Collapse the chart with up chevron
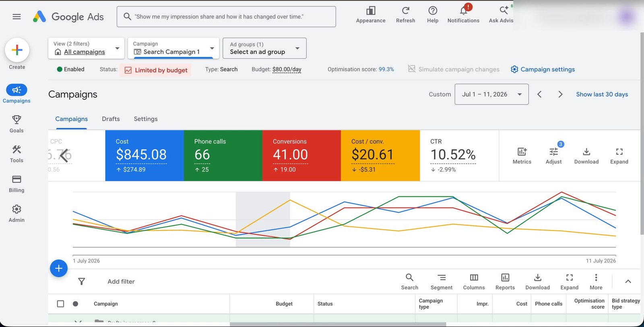 [x=628, y=282]
